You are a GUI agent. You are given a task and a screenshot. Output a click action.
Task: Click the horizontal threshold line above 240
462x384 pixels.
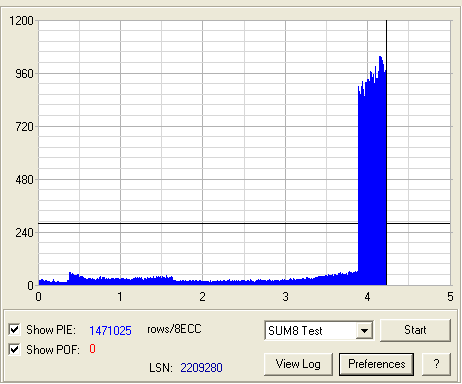click(244, 223)
